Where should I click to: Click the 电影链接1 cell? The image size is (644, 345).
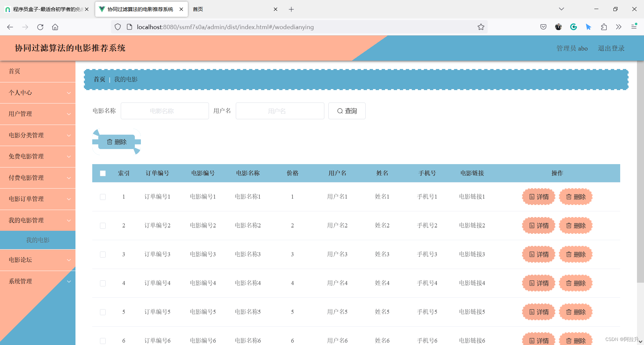472,197
